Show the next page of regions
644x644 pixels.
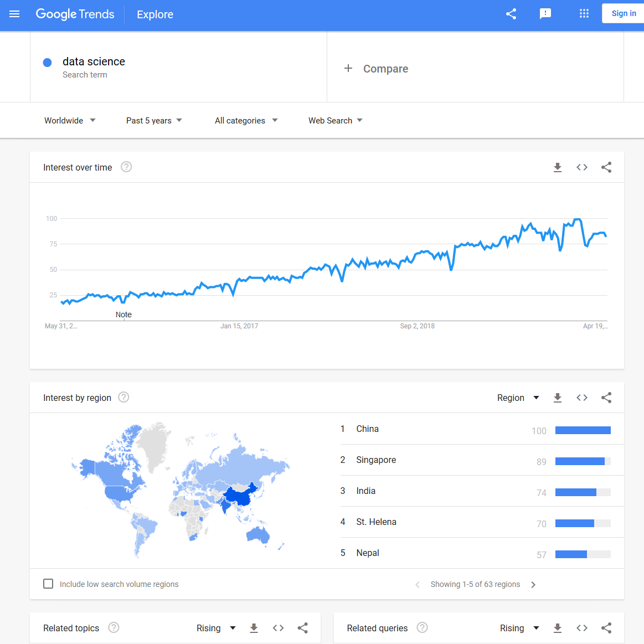(x=533, y=584)
